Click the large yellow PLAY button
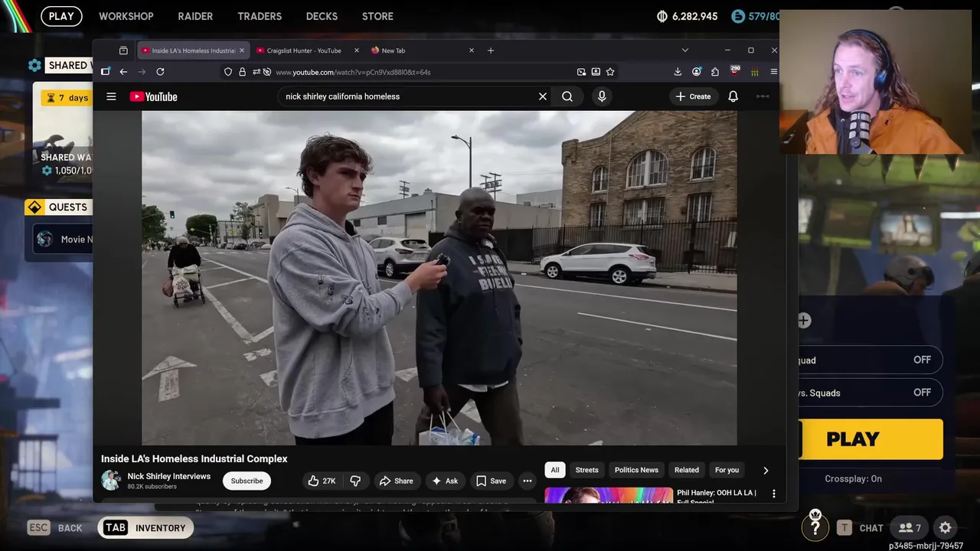 pyautogui.click(x=871, y=439)
